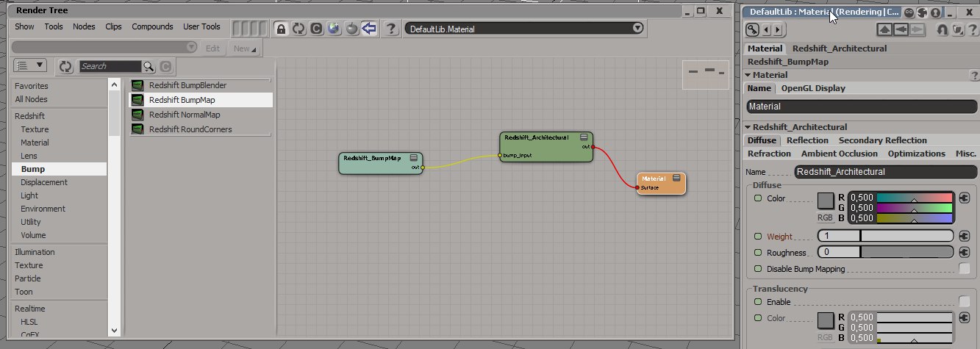The height and width of the screenshot is (349, 980).
Task: Click the key lock icon in property editor
Action: point(752,30)
